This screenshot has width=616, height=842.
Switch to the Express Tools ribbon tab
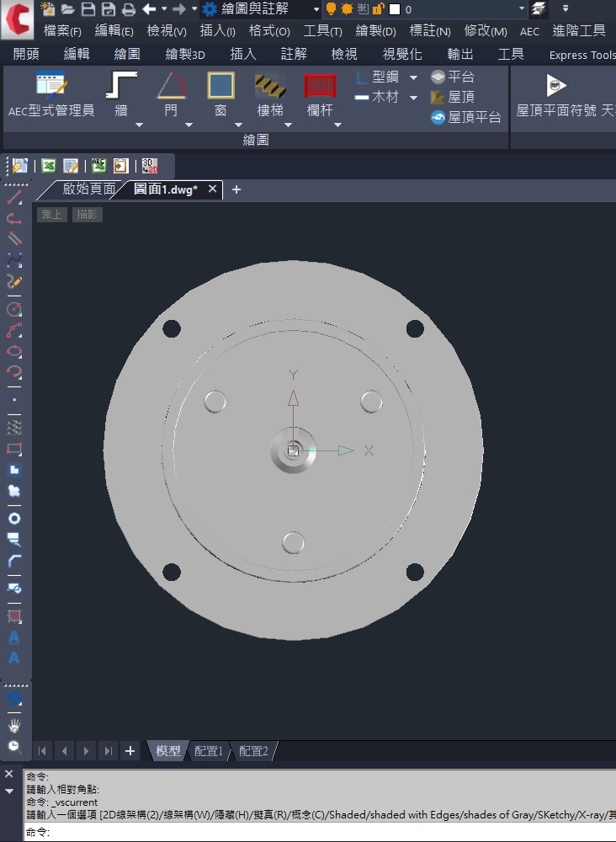point(581,55)
